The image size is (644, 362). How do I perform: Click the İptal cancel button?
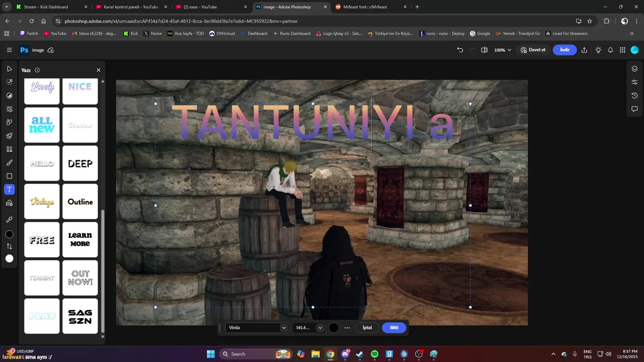367,328
